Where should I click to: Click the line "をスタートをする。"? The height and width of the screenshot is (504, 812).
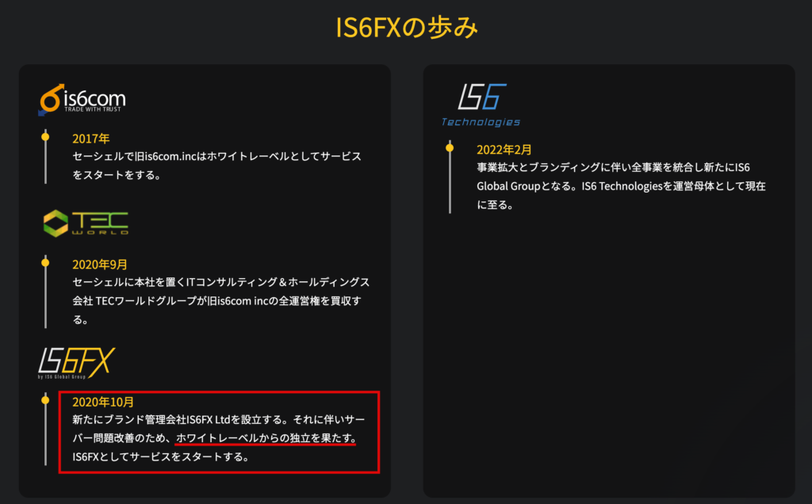(x=117, y=175)
